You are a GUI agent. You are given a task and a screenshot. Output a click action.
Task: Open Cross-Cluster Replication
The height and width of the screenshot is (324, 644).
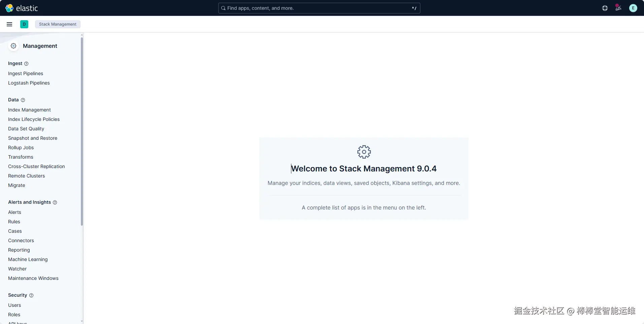pos(36,166)
